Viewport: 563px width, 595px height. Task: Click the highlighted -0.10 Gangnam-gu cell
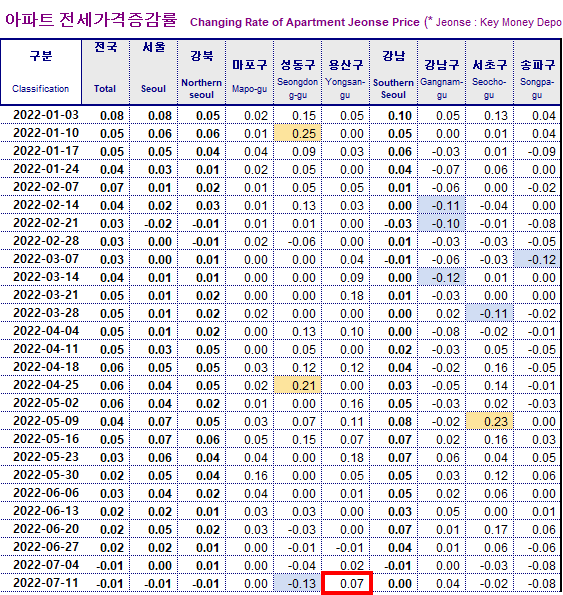pos(442,223)
